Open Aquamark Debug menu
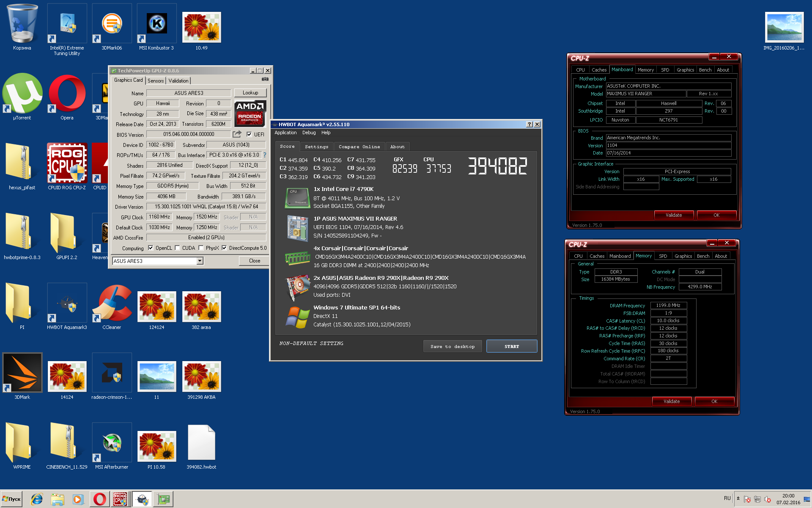 click(x=309, y=133)
